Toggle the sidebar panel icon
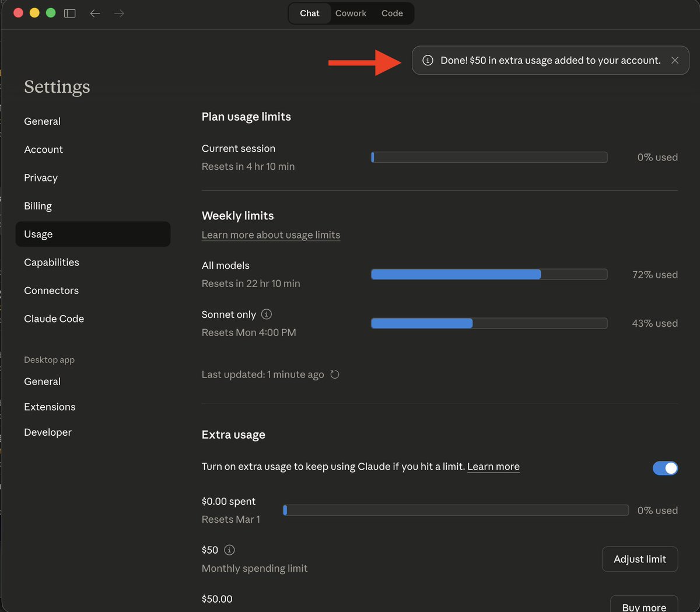Viewport: 700px width, 612px height. point(70,13)
